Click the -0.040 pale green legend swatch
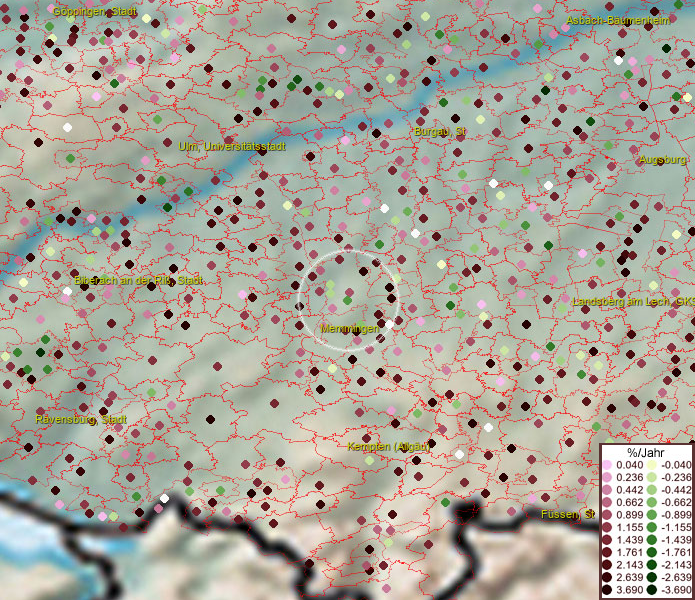This screenshot has width=695, height=600. point(651,465)
